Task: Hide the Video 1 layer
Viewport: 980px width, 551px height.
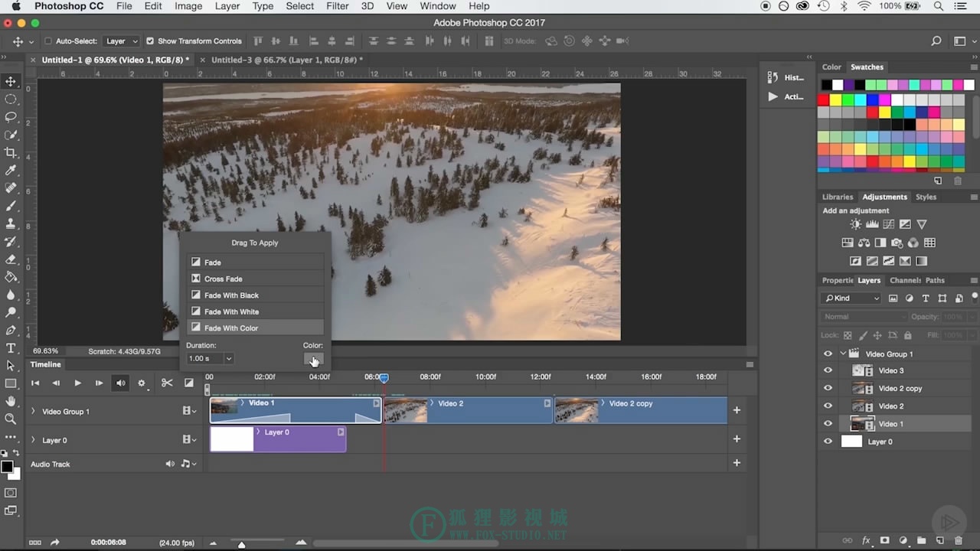Action: tap(828, 424)
